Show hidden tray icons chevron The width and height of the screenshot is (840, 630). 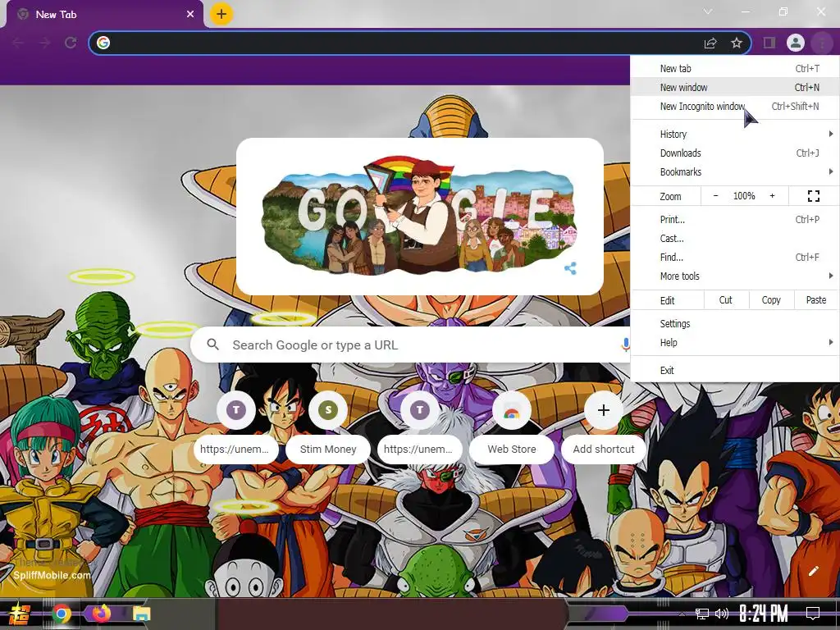[x=682, y=614]
